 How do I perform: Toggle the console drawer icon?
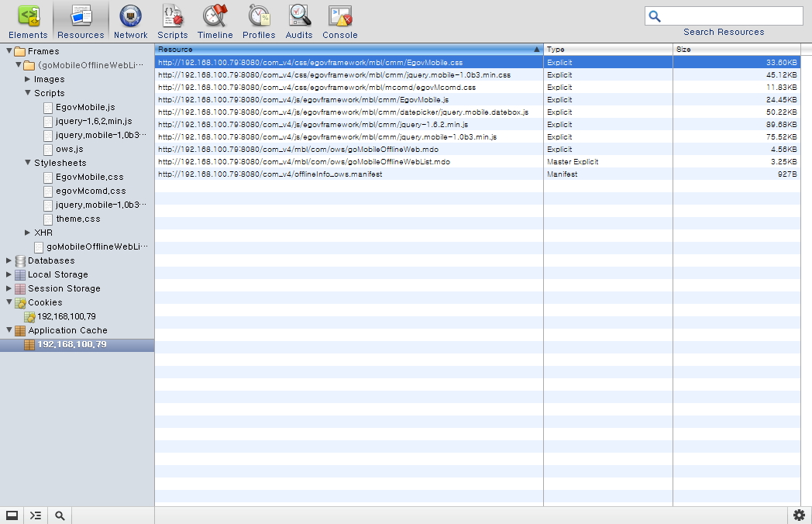click(36, 515)
